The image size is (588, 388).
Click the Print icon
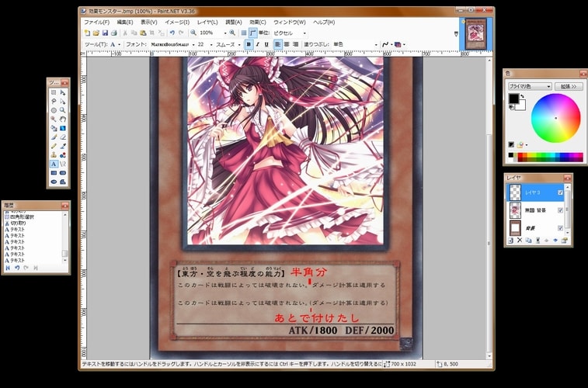coord(114,33)
